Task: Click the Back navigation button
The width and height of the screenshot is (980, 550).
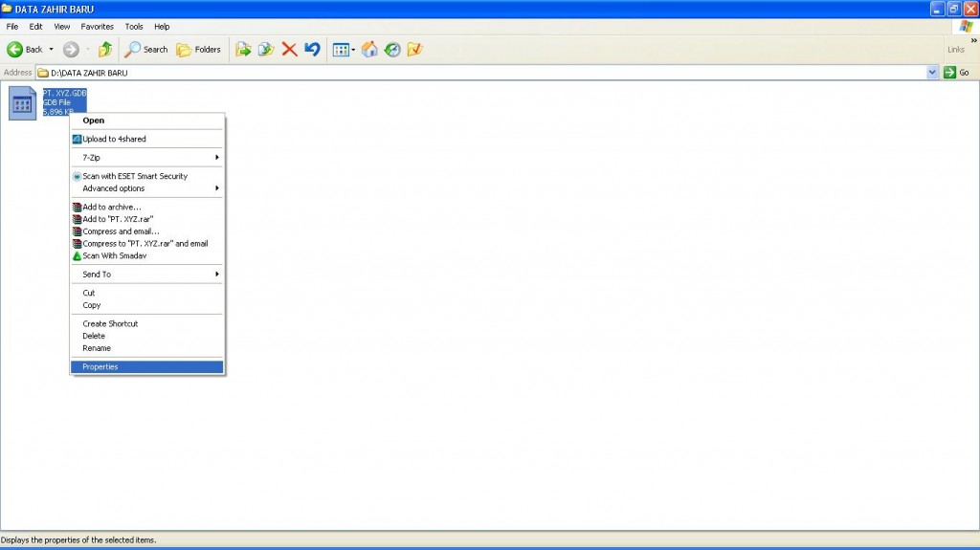Action: (25, 50)
